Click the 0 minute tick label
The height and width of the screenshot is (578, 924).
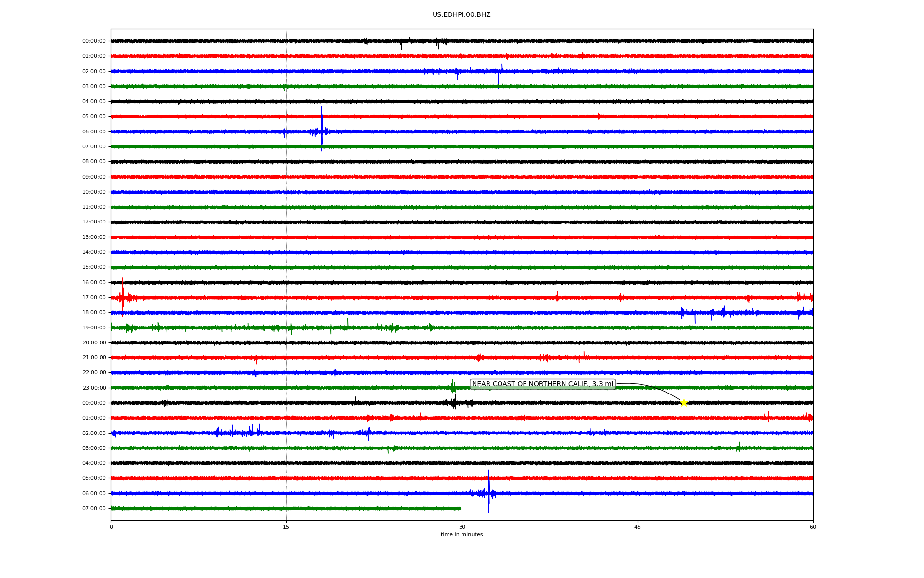[111, 527]
